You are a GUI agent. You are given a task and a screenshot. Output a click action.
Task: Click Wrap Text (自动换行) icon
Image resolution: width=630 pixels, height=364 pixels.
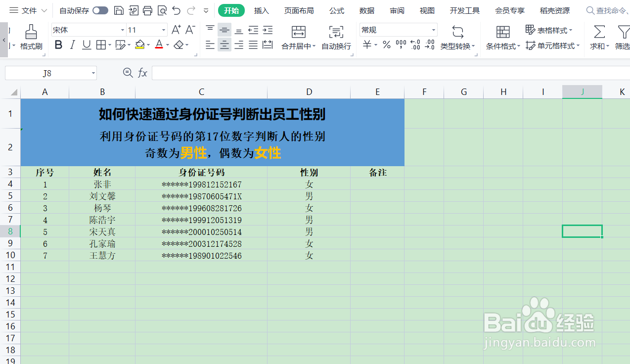(x=336, y=32)
